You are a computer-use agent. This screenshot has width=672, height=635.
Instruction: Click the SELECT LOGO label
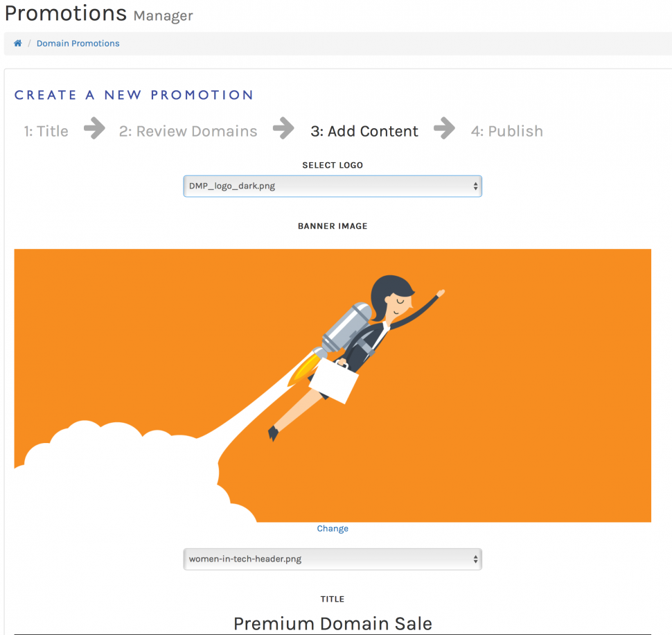333,165
